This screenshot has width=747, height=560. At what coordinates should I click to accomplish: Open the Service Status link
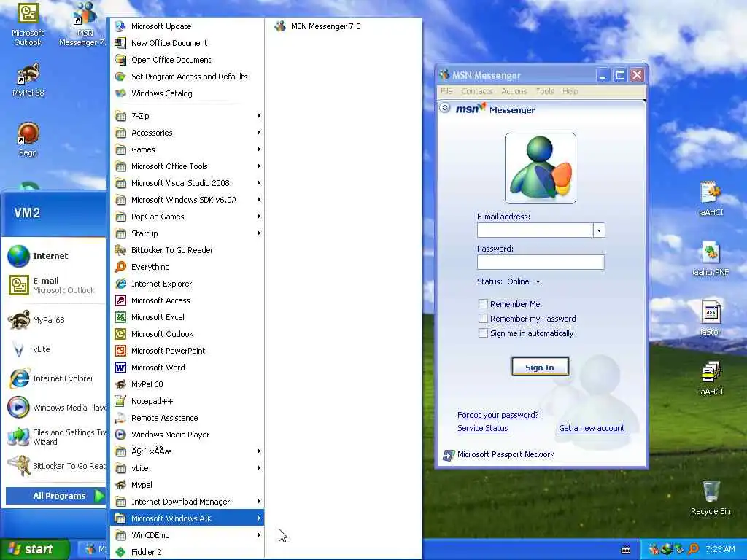[x=483, y=428]
